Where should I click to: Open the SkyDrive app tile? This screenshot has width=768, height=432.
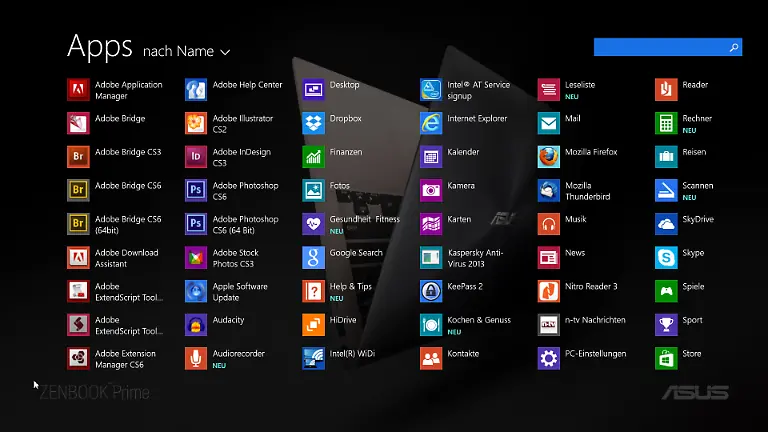click(667, 224)
